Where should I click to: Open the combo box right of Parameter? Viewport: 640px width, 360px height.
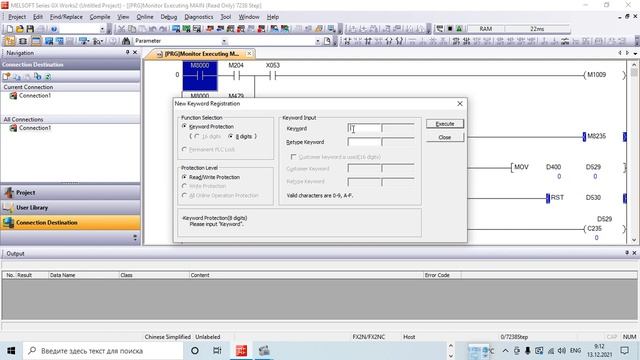tap(318, 41)
